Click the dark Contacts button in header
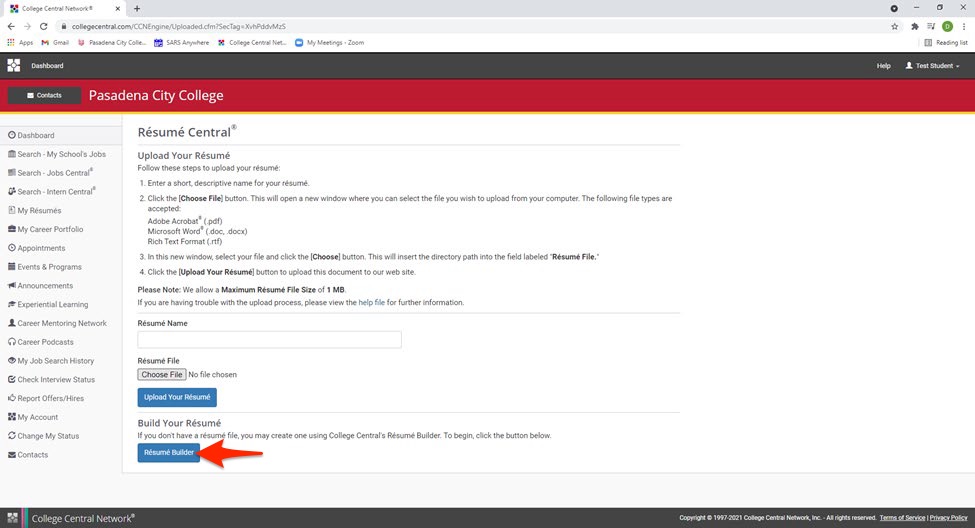This screenshot has height=528, width=975. click(44, 95)
